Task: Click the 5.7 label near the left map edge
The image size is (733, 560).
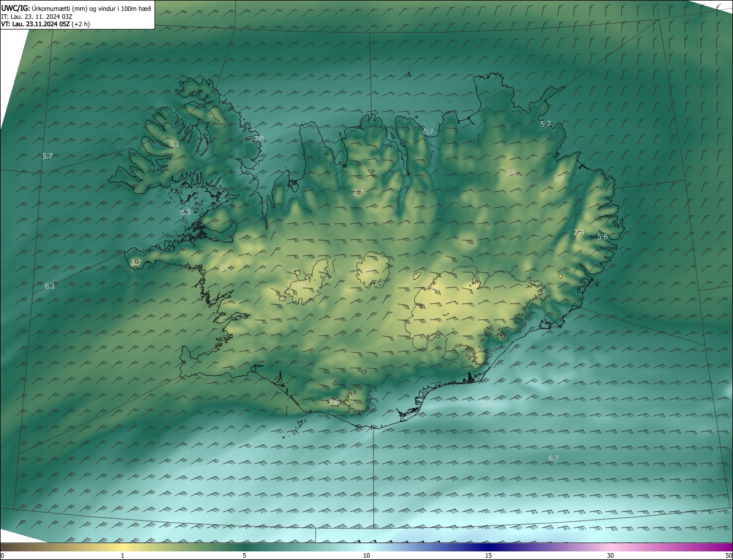Action: [48, 156]
